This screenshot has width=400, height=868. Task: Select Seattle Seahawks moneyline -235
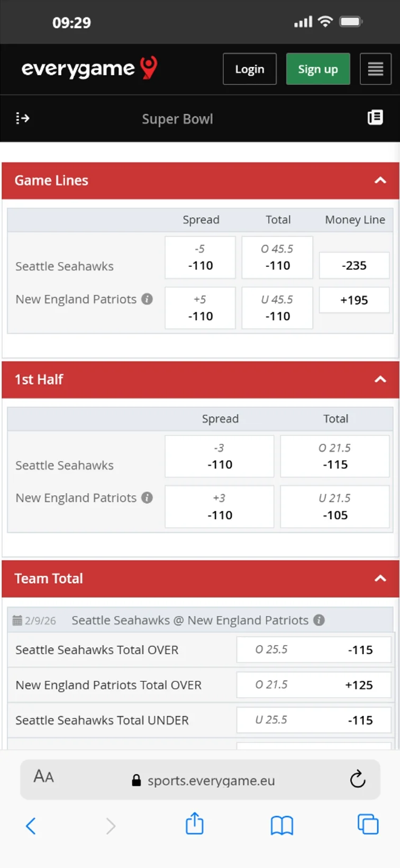354,265
